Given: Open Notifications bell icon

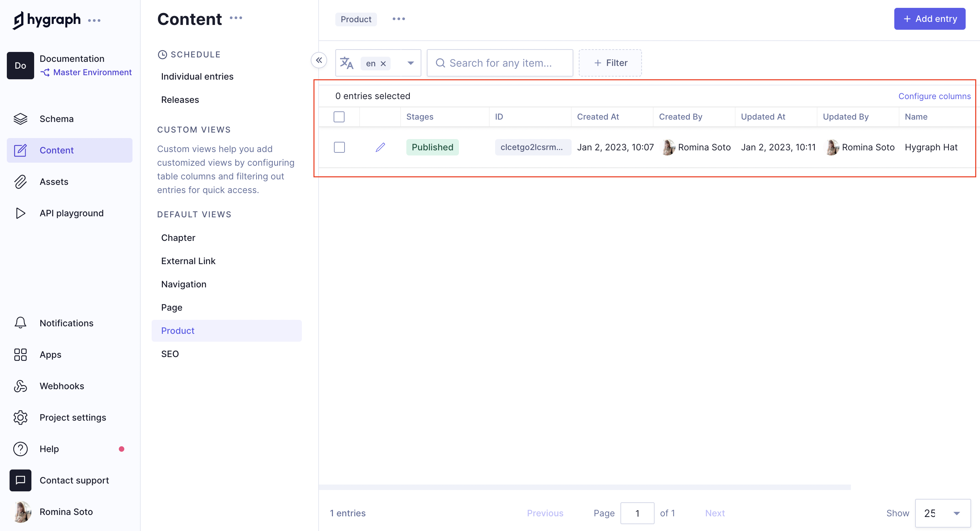Looking at the screenshot, I should 20,323.
